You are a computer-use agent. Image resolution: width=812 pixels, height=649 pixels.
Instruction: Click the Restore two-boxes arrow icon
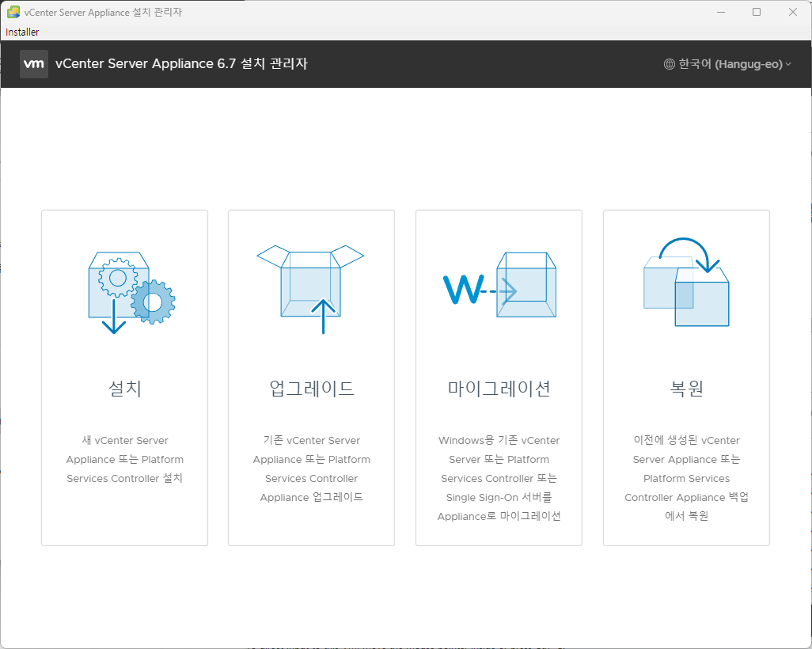686,282
